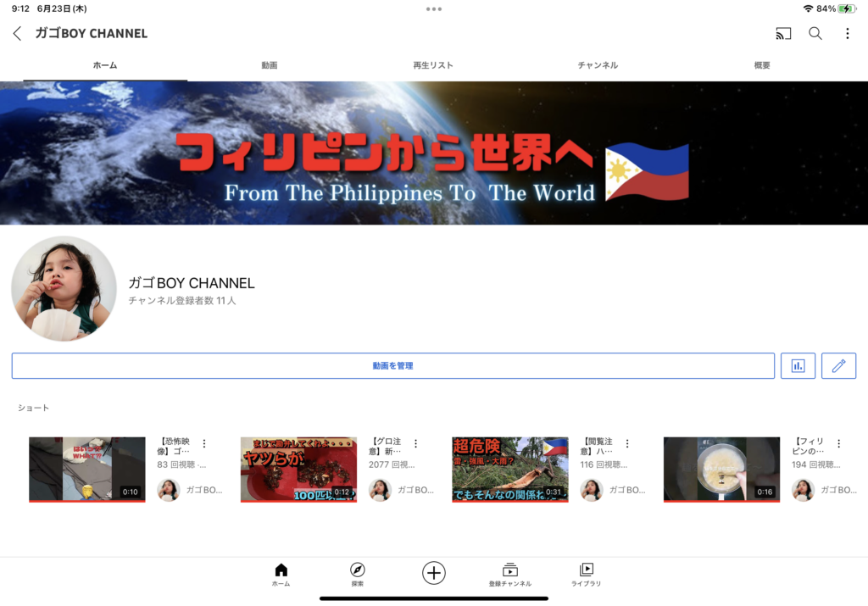The height and width of the screenshot is (606, 868).
Task: Select the 概要 tab
Action: point(762,65)
